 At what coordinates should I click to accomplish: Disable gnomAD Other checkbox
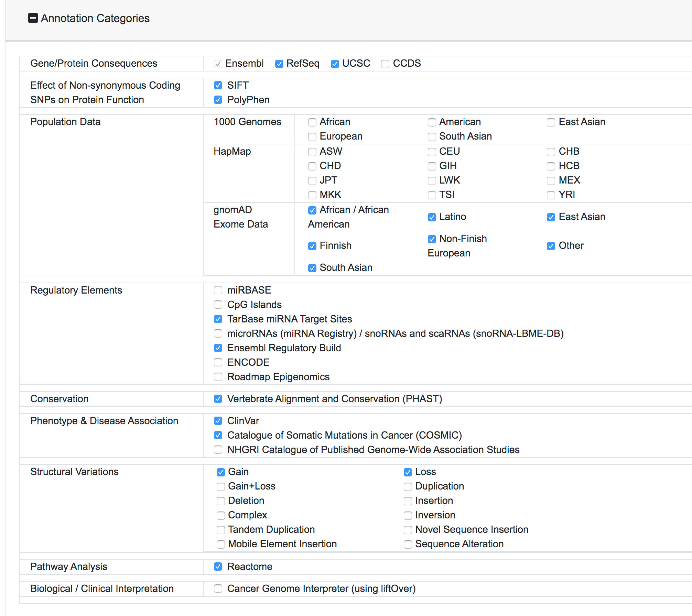point(551,246)
